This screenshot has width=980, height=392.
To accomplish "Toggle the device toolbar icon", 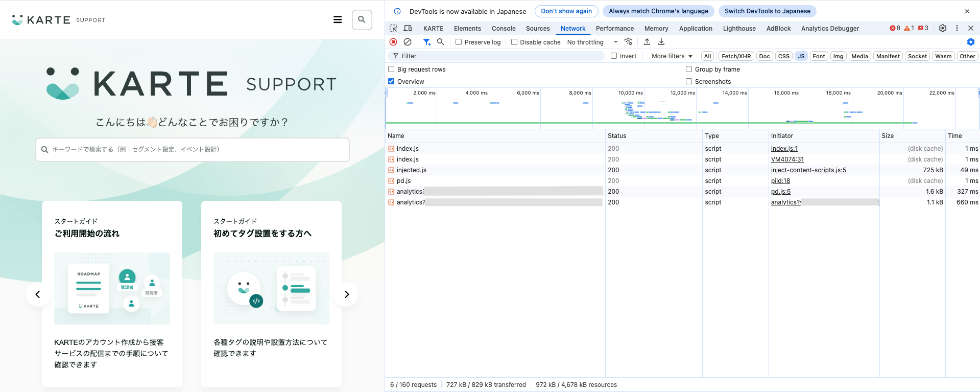I will 408,29.
